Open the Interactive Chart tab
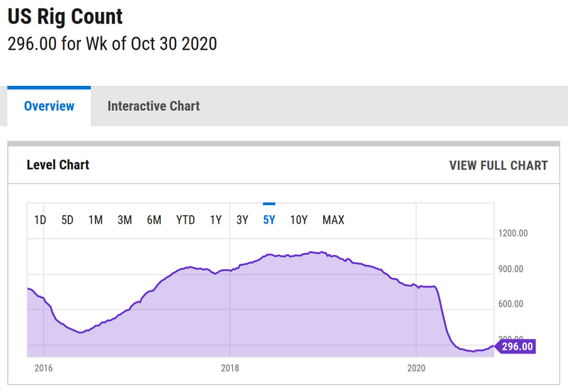 [153, 107]
